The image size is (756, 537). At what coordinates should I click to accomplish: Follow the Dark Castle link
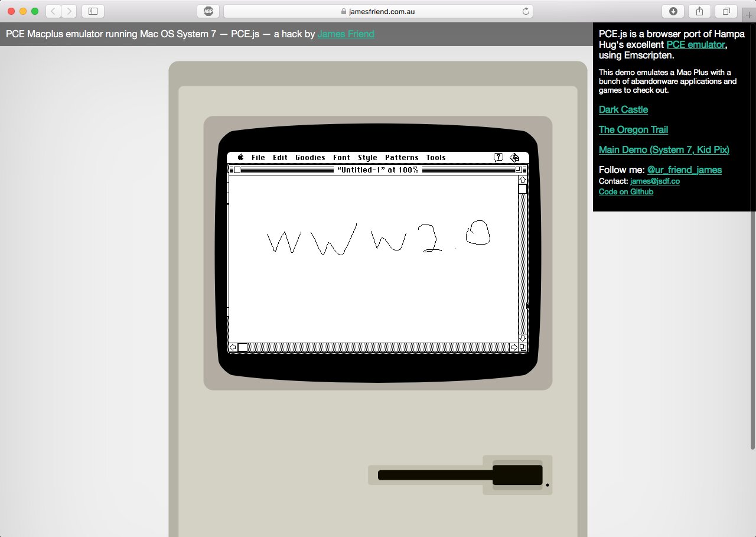(x=623, y=109)
